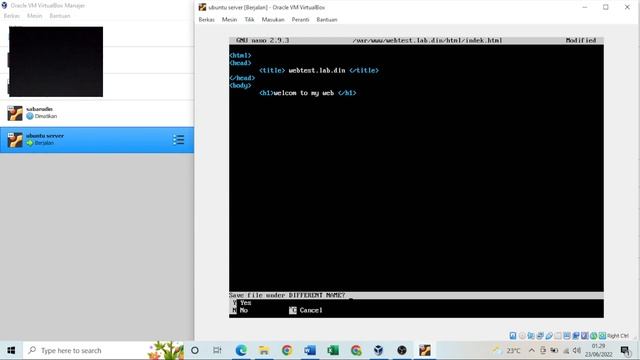Viewport: 640px width, 360px height.
Task: Open File Explorer from the taskbar
Action: tap(264, 350)
